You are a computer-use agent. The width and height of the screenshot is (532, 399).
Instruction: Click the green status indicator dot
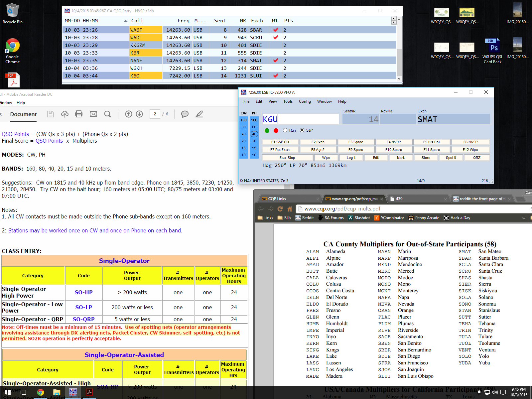(267, 130)
